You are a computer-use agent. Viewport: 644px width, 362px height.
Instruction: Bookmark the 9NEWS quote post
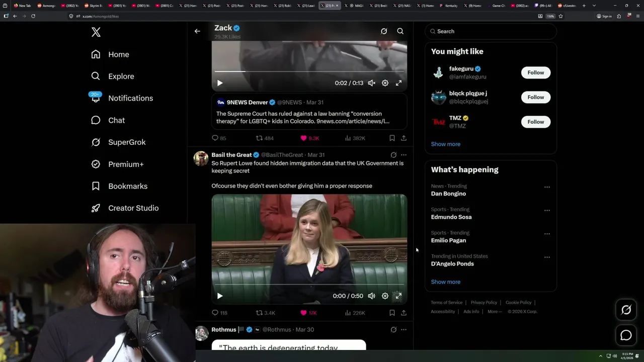pos(392,138)
